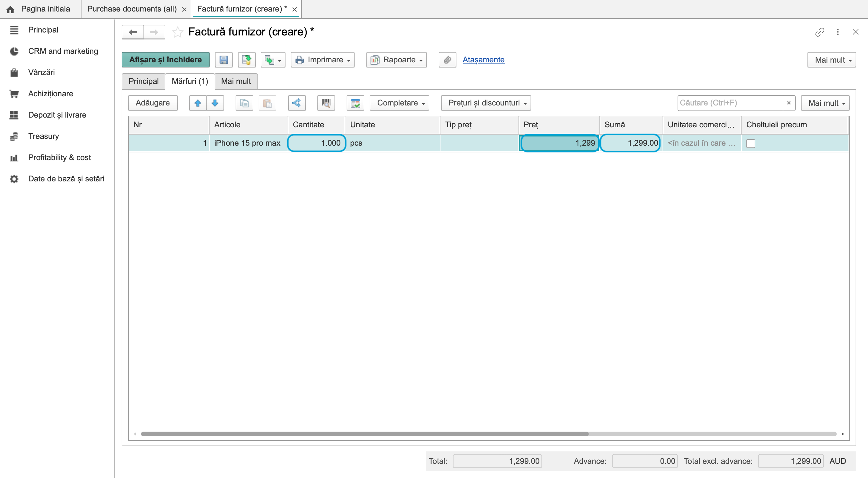Click the paste rows icon
Viewport: 868px width, 478px height.
pos(267,103)
